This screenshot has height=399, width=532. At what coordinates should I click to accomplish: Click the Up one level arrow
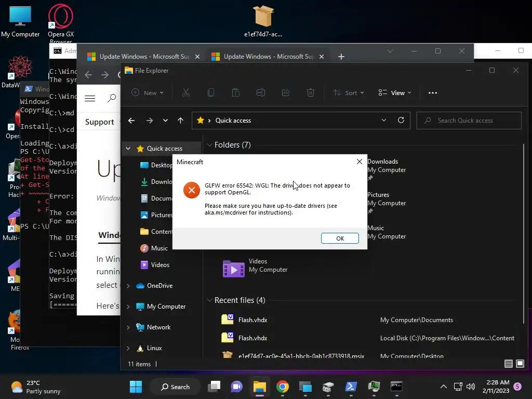point(180,121)
